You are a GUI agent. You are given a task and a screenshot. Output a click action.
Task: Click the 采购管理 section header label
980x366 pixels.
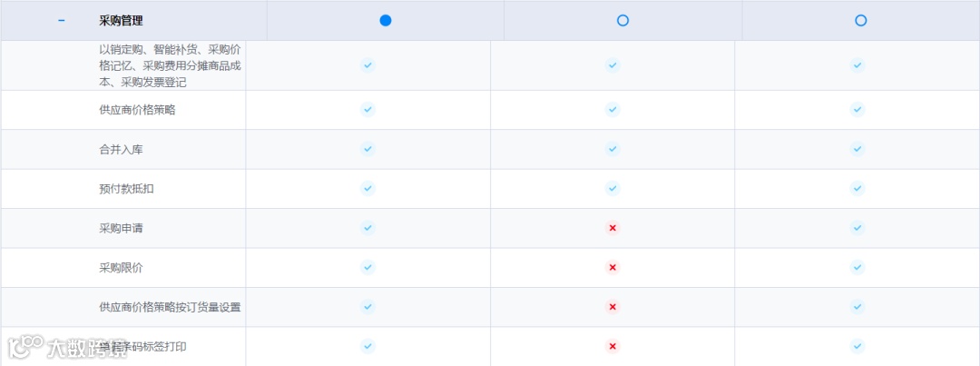click(121, 21)
